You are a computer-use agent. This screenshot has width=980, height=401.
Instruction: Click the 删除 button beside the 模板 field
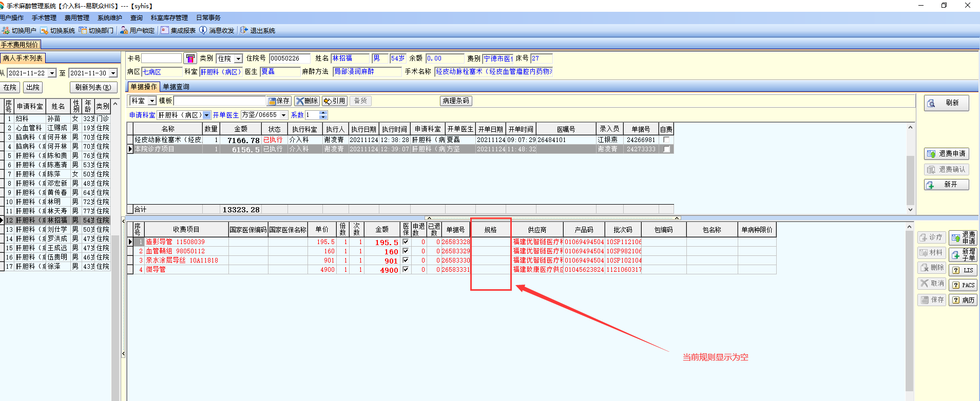click(307, 101)
